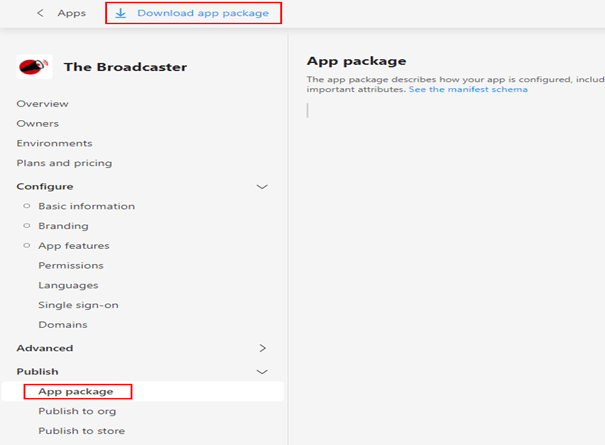
Task: Select the App features status circle
Action: [x=27, y=245]
